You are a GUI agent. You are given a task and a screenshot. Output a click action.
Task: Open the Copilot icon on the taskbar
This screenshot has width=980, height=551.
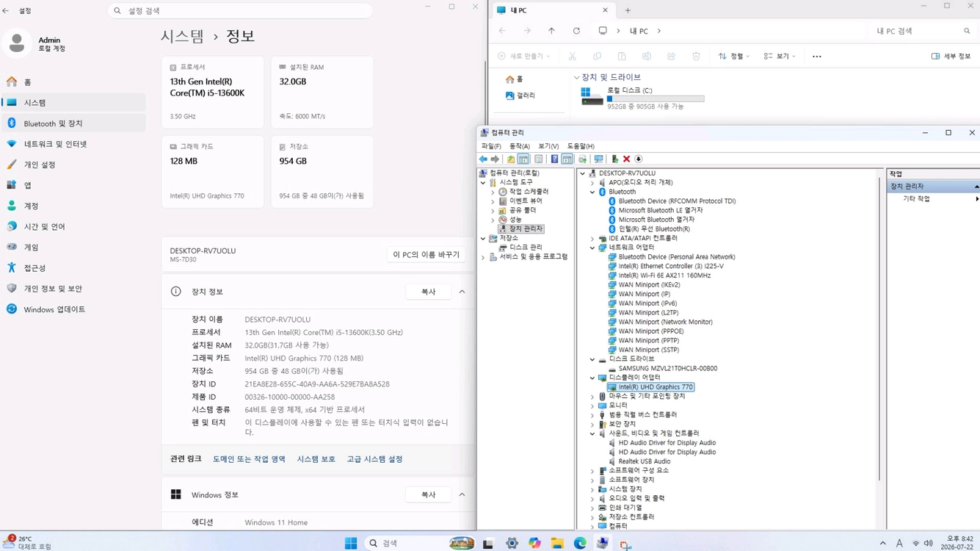[534, 543]
